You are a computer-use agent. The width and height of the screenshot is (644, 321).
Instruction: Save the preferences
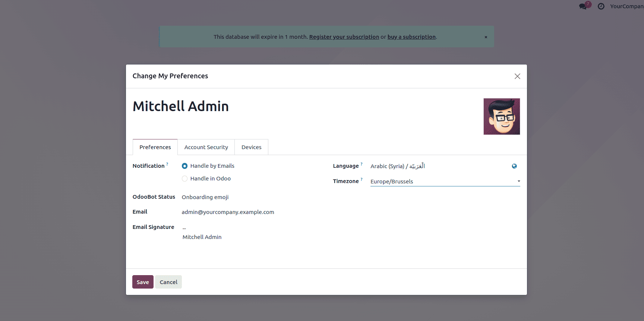click(x=143, y=282)
